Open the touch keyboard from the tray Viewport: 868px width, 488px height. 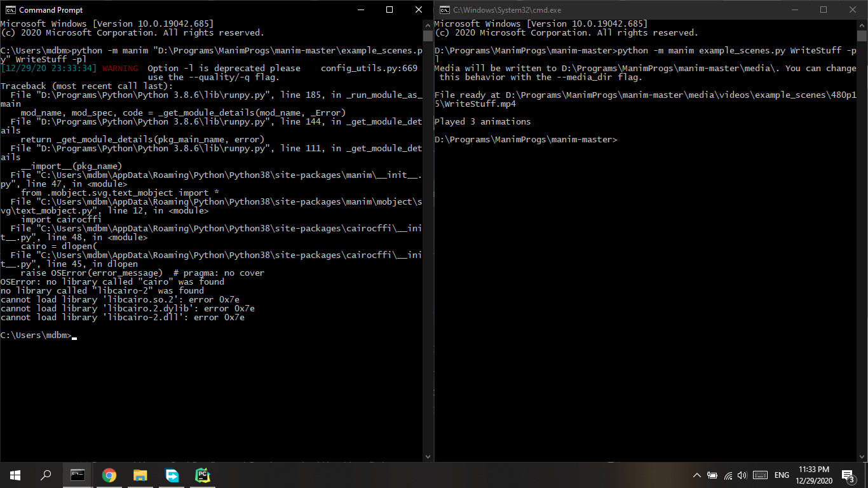(x=760, y=475)
